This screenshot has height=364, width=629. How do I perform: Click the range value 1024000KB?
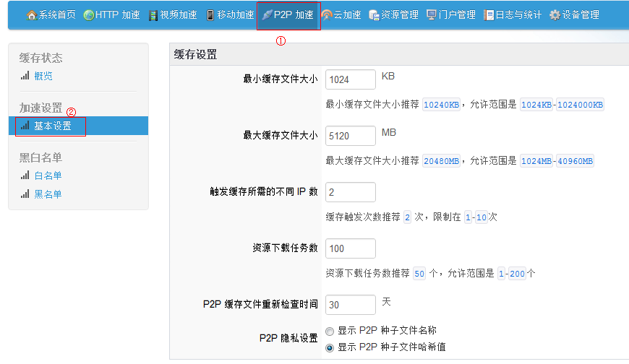(x=580, y=105)
